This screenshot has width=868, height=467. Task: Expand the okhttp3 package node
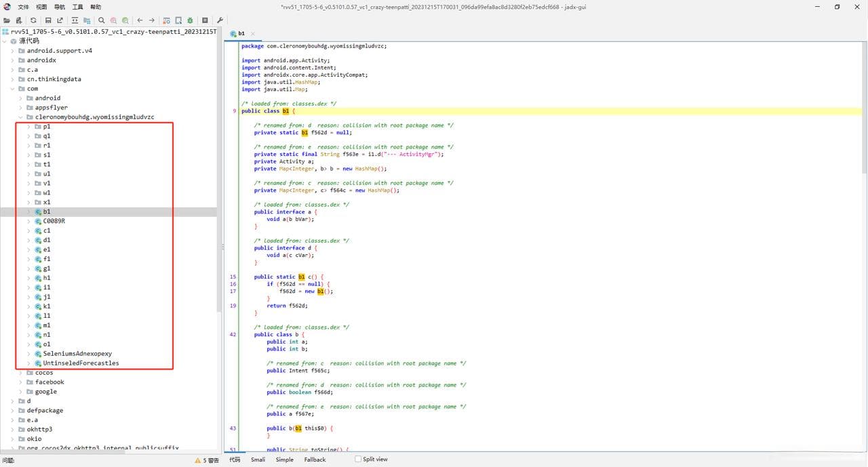(x=12, y=429)
